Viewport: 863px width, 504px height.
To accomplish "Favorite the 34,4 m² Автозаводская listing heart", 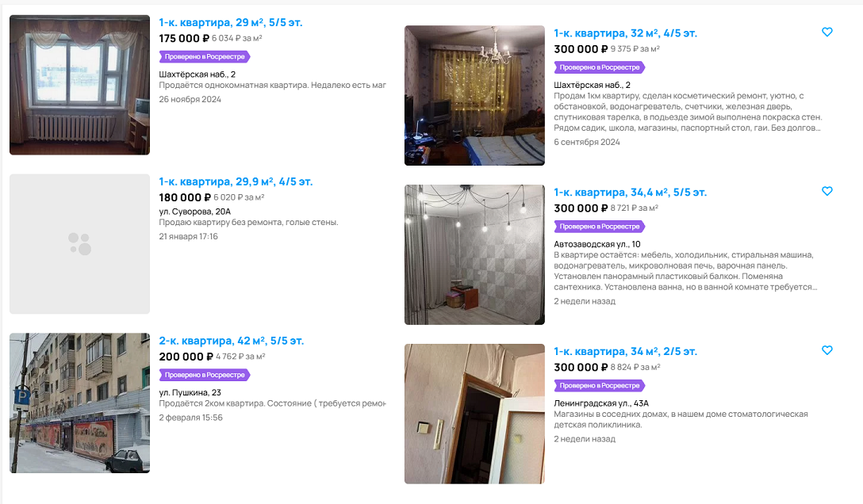I will 827,191.
